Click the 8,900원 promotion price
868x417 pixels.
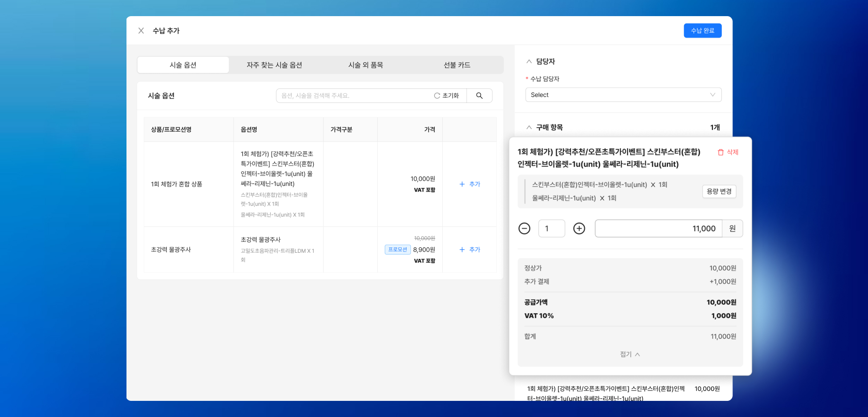pos(424,249)
